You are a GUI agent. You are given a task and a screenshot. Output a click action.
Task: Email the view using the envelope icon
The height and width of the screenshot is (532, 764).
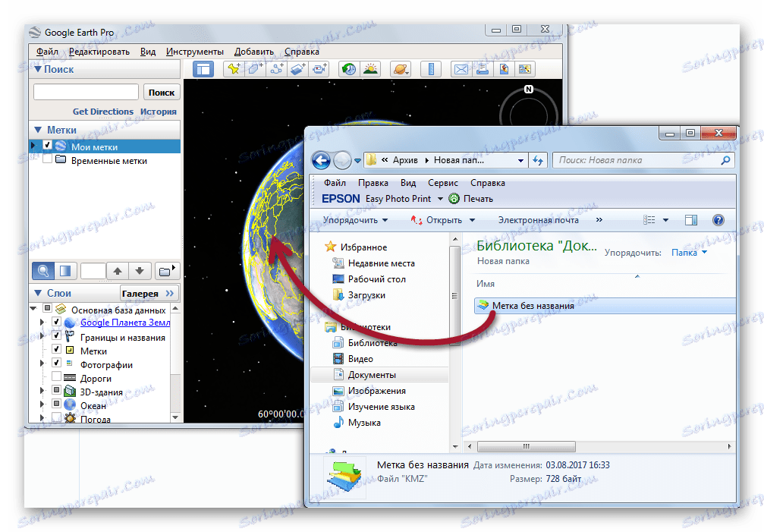click(x=461, y=69)
